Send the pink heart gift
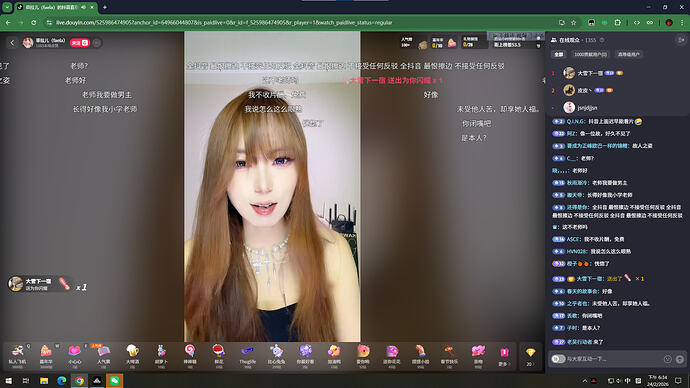This screenshot has height=388, width=690. click(74, 355)
